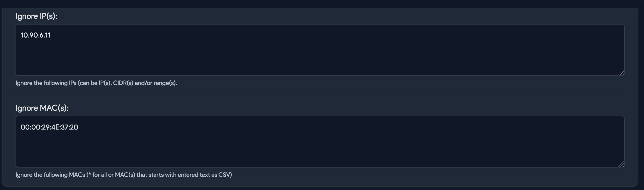Focus the Ignore MAC(s) text area
Image resolution: width=644 pixels, height=190 pixels.
click(x=320, y=147)
